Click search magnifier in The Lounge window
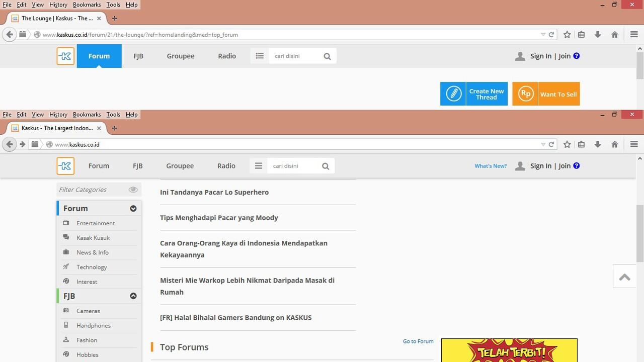Viewport: 644px width, 362px height. click(327, 56)
